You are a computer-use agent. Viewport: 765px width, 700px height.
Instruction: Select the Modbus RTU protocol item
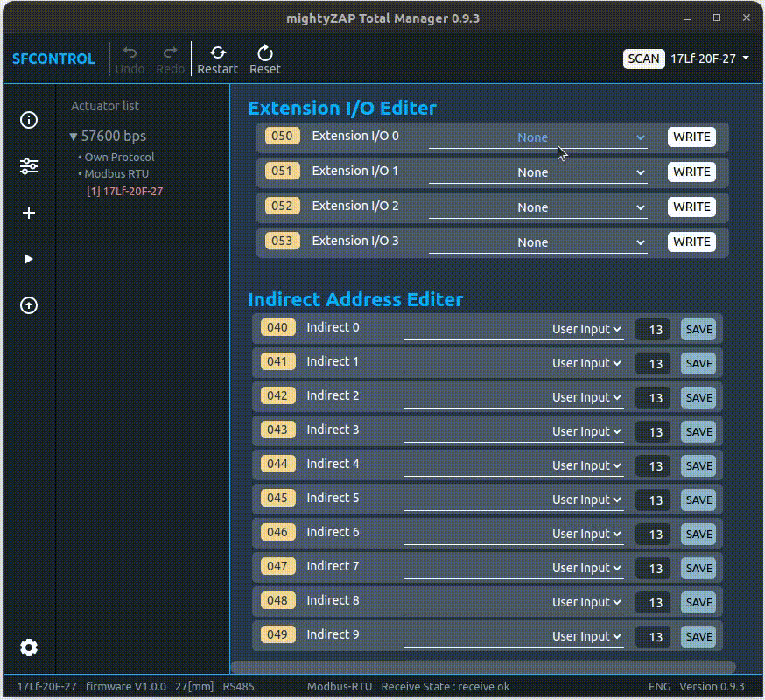(x=116, y=174)
